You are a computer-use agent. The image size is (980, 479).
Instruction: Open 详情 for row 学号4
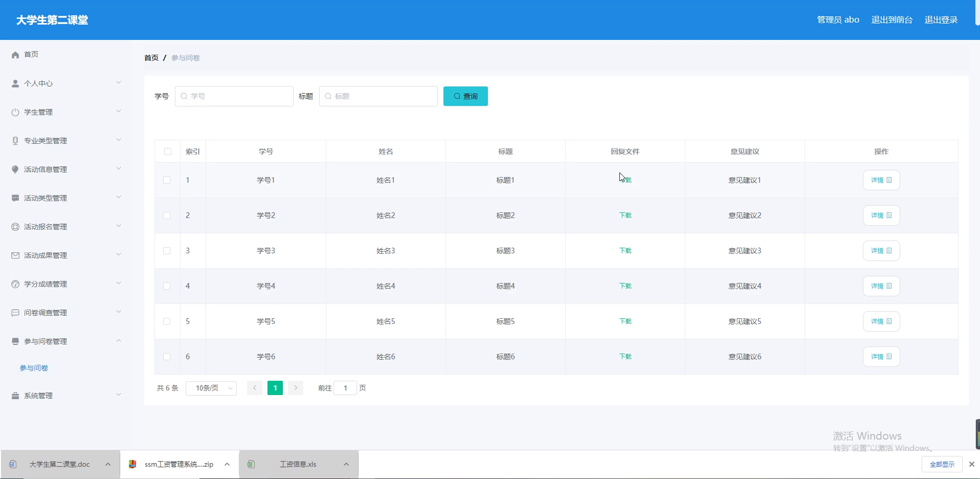tap(881, 286)
